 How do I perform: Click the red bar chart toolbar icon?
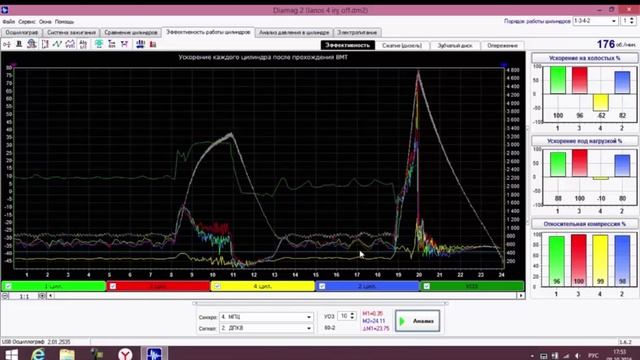[x=153, y=44]
